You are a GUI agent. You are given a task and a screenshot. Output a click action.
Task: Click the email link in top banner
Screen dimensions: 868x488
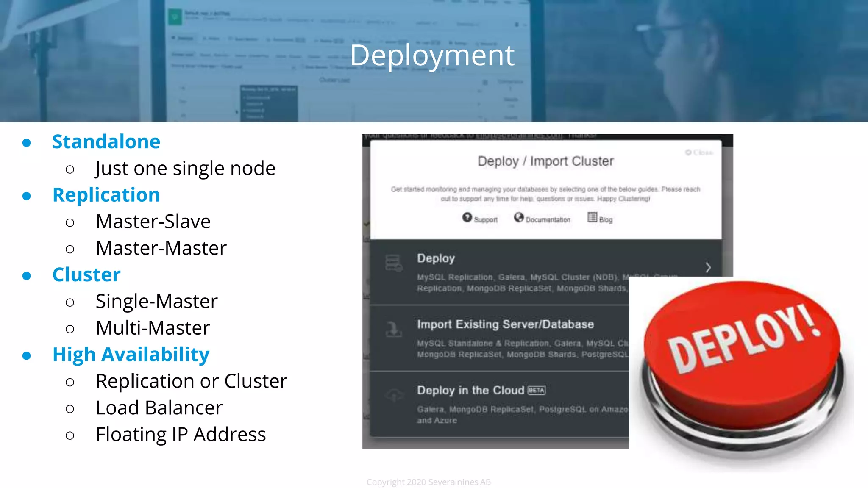(x=519, y=136)
